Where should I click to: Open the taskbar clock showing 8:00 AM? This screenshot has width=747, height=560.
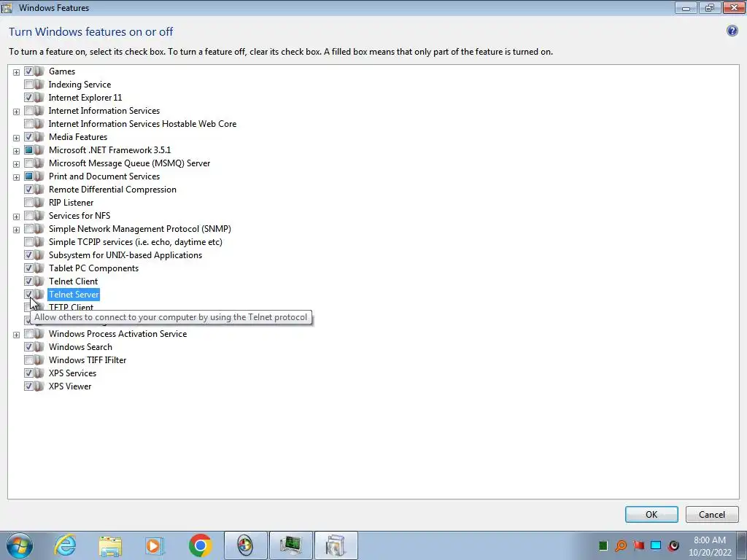pos(710,545)
